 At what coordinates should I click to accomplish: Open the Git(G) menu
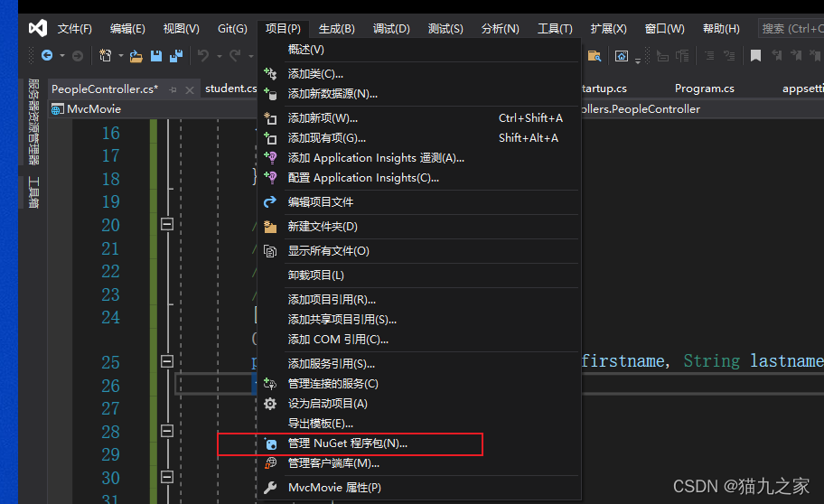232,28
